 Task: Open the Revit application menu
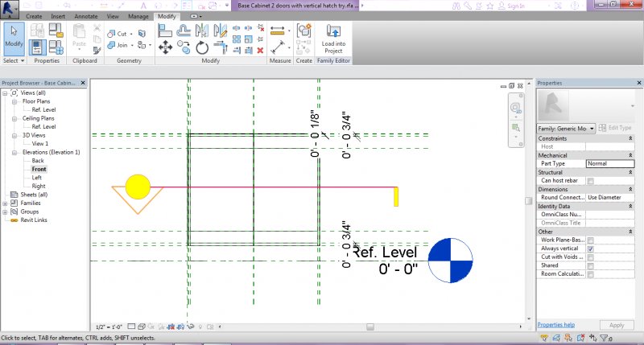[9, 10]
